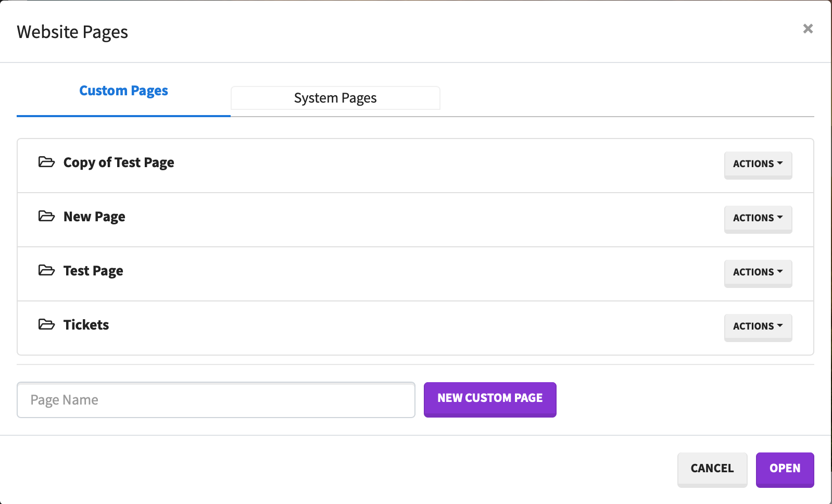Screen dimensions: 832x504
Task: Click the open-folder icon for Test Page
Action: 46,270
